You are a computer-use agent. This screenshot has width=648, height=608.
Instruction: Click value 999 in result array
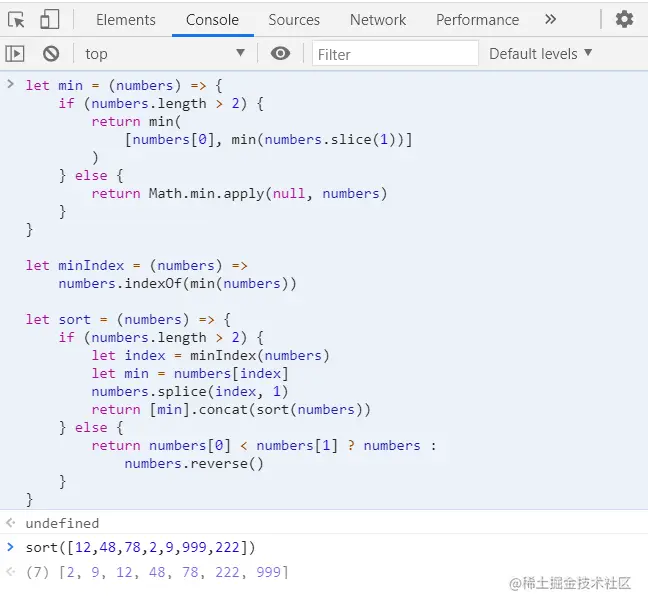pos(269,572)
